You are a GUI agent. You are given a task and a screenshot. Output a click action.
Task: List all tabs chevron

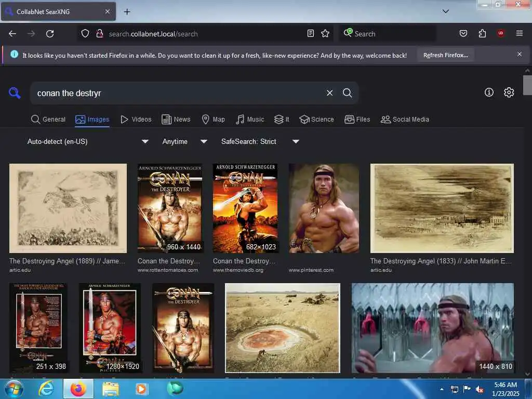pyautogui.click(x=445, y=11)
